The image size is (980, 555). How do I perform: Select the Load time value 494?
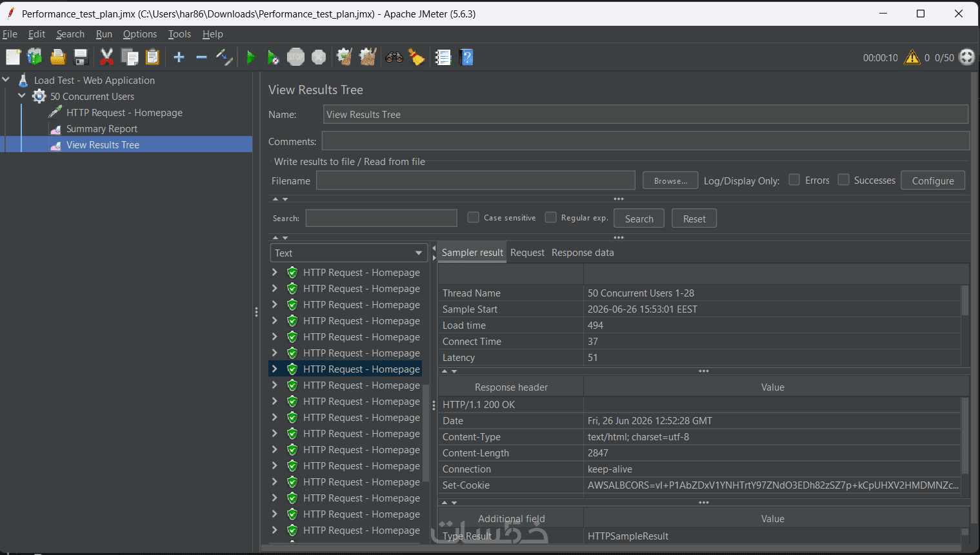click(595, 325)
